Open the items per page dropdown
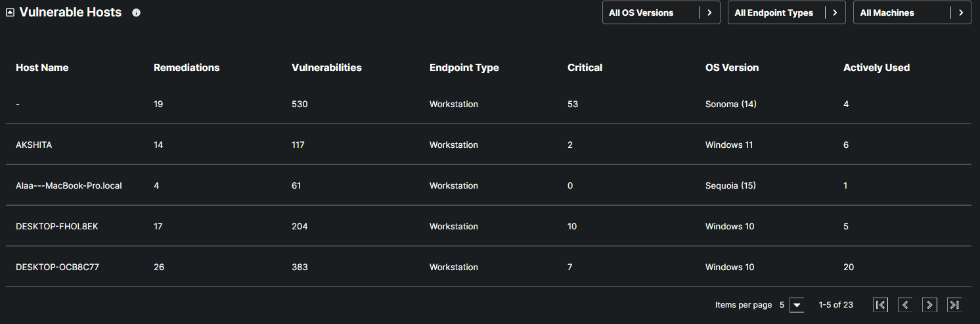980x324 pixels. pos(796,305)
